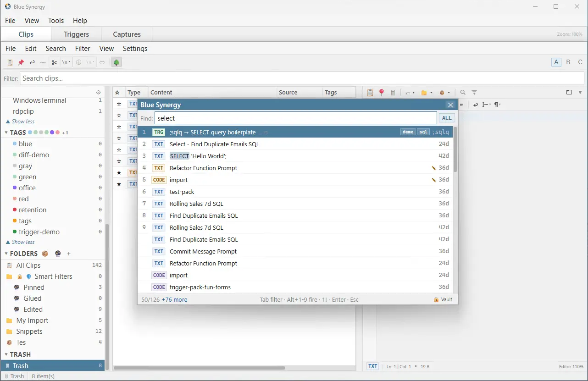Screen dimensions: 588x381
Task: Click the find popup results scrollbar
Action: [455, 149]
